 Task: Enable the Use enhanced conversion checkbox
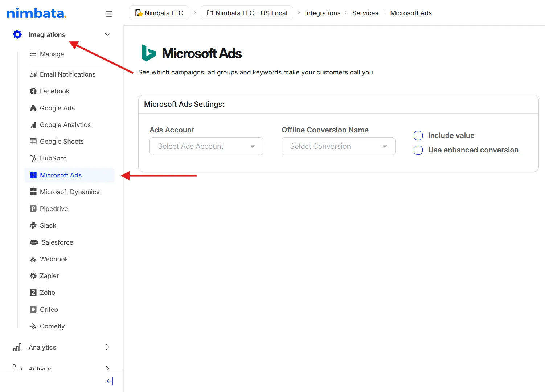[418, 150]
